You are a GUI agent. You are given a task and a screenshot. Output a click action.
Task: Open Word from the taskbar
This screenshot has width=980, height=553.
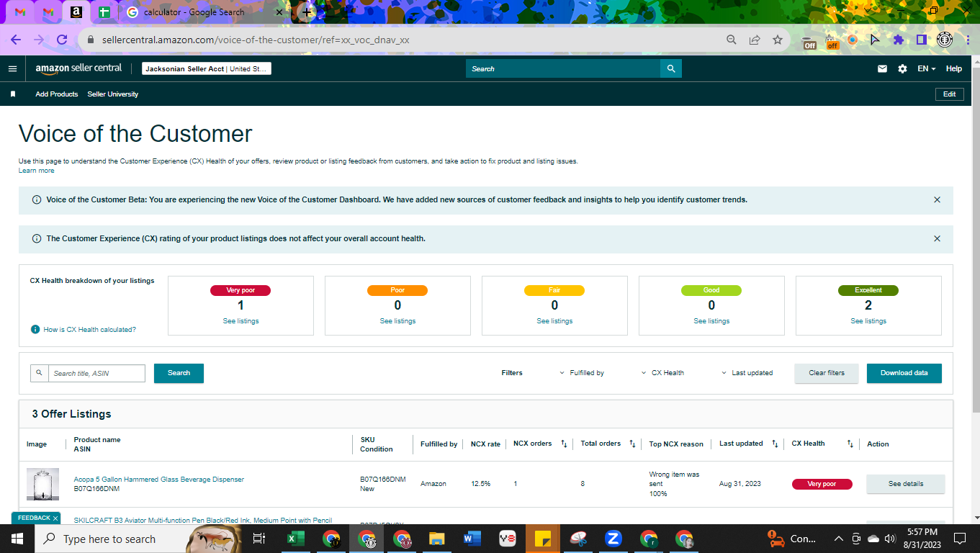[472, 539]
